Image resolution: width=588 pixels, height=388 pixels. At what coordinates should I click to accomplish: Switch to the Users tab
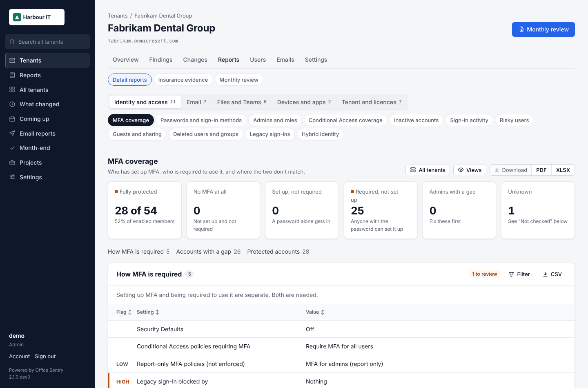coord(258,60)
